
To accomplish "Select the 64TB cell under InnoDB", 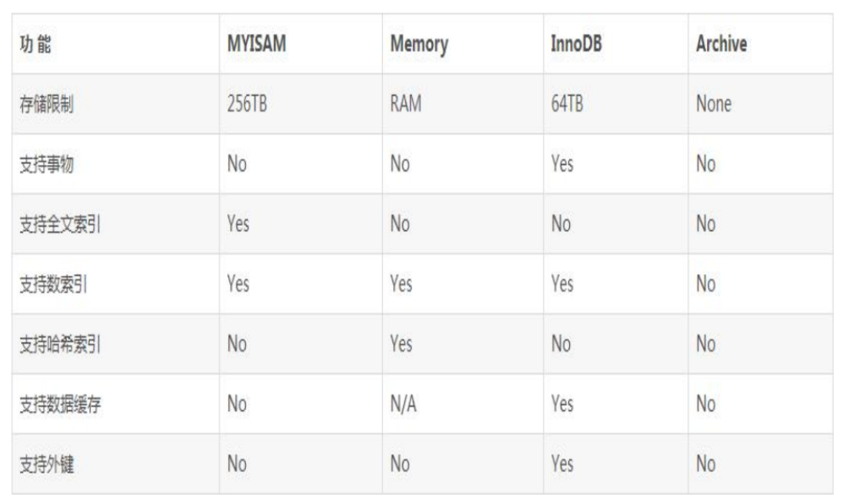I will (567, 105).
